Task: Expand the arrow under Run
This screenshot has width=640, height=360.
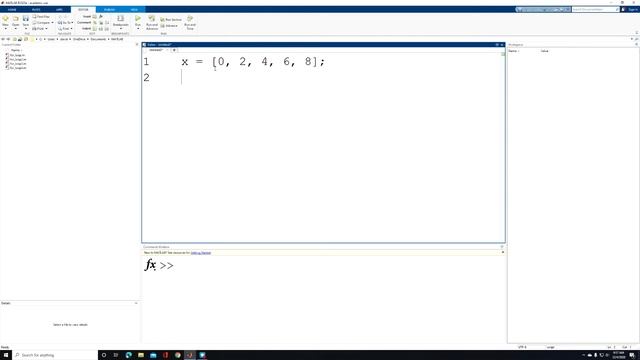Action: pyautogui.click(x=138, y=29)
